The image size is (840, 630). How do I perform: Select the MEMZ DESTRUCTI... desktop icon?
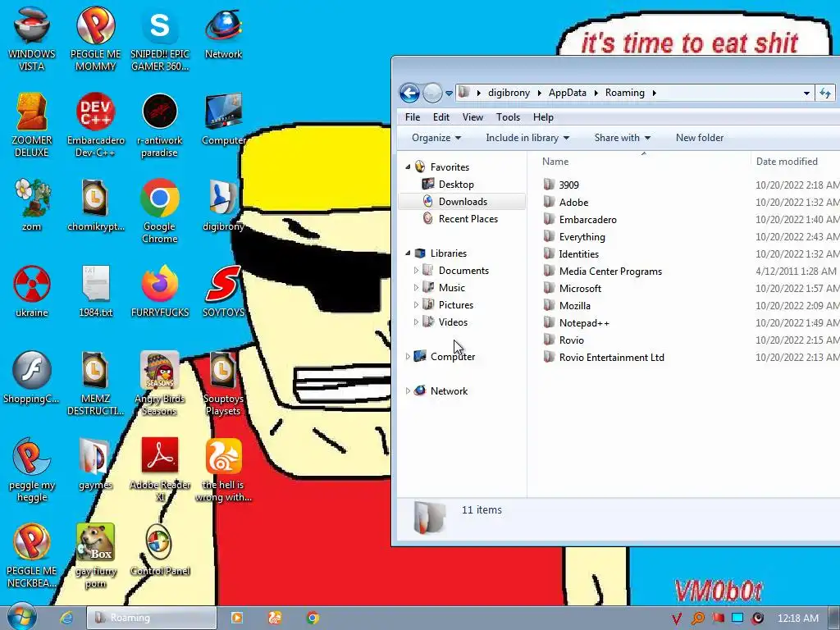95,384
